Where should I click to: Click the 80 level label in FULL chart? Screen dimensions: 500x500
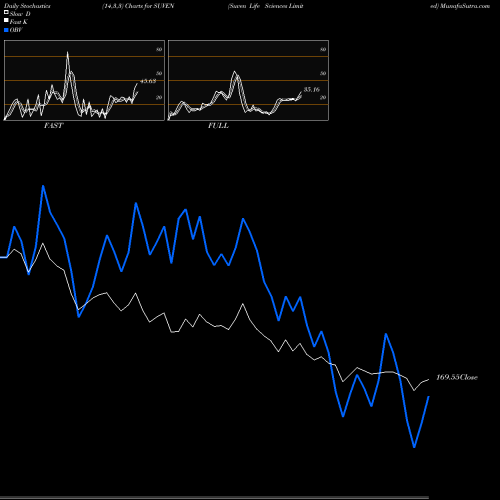(x=323, y=49)
